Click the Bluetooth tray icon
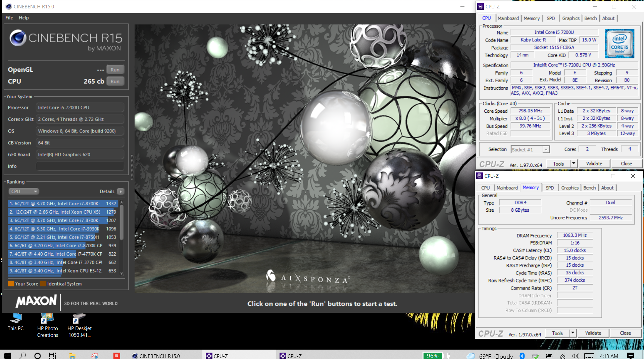Screen dimensions: 644x359 pos(522,356)
